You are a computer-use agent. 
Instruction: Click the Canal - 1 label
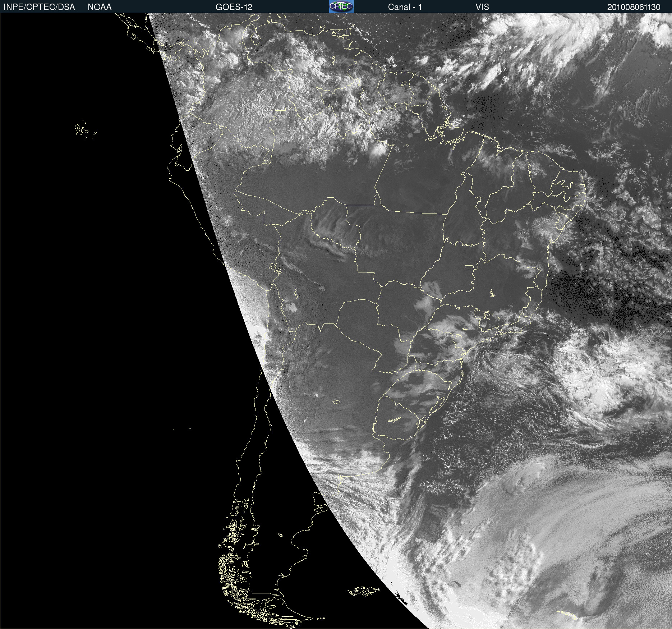tap(405, 7)
